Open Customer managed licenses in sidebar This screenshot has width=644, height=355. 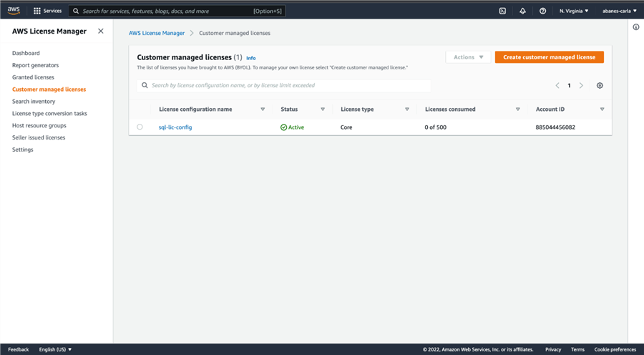pyautogui.click(x=49, y=89)
